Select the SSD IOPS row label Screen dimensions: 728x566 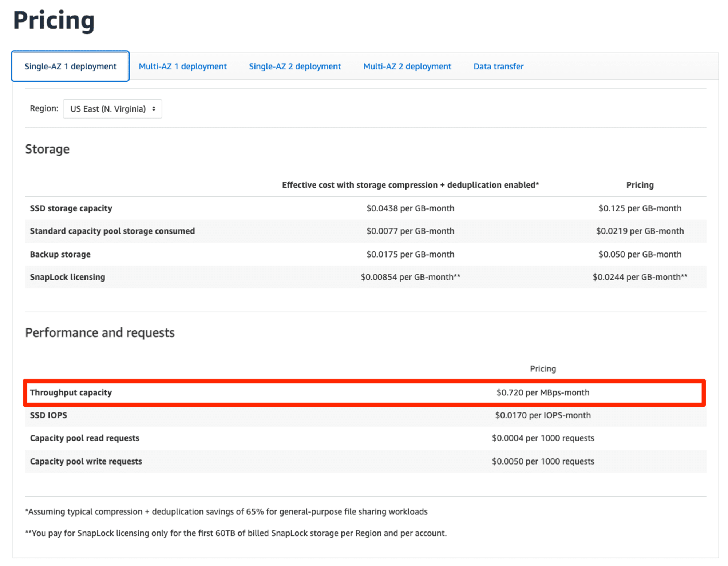(x=48, y=415)
